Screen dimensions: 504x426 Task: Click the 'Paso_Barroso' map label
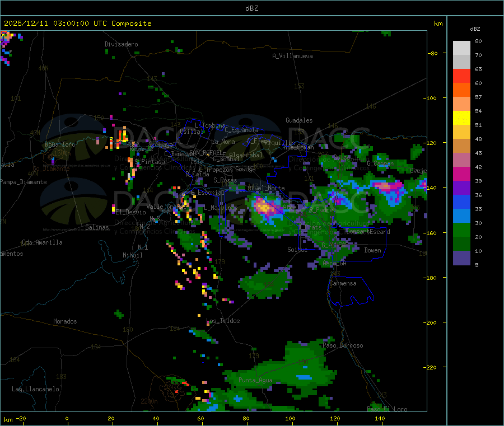pos(343,345)
